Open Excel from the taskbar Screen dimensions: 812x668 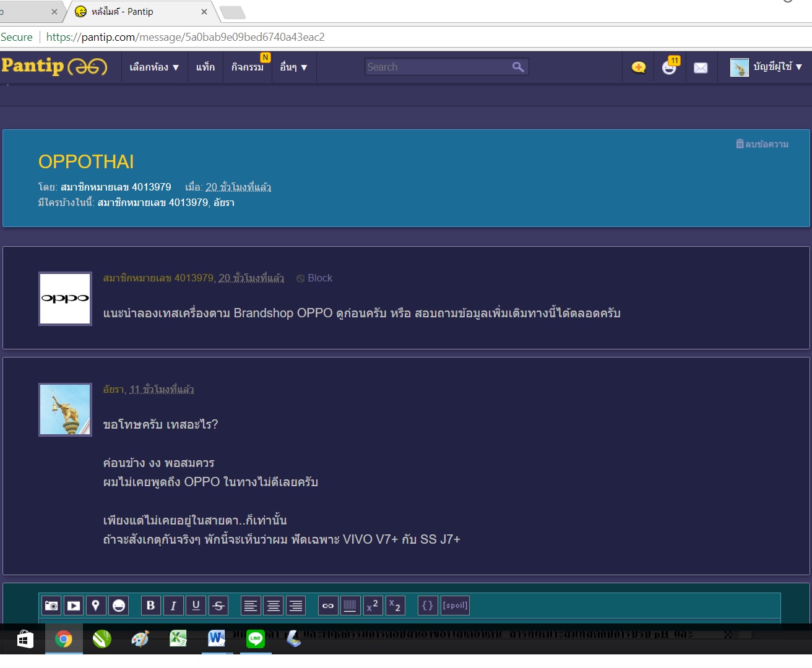coord(178,639)
